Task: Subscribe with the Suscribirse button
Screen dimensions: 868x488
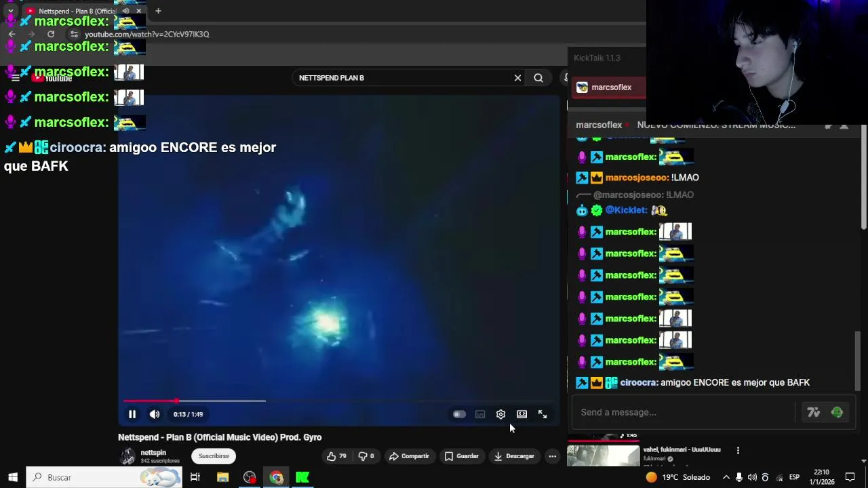Action: tap(214, 456)
